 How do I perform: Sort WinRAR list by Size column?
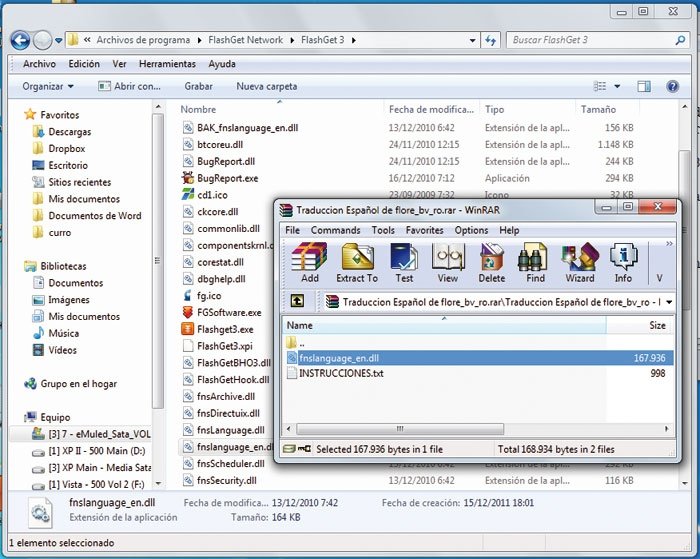click(640, 325)
